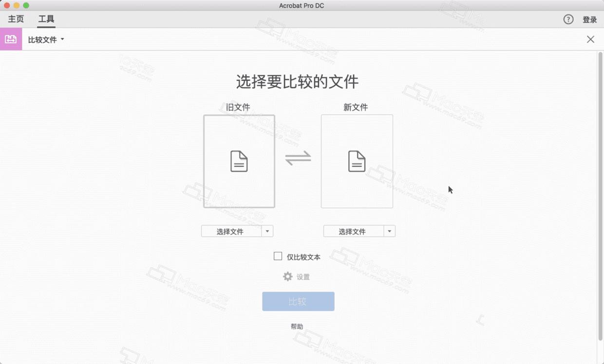Click the document icon inside 旧文件 box

[x=238, y=161]
